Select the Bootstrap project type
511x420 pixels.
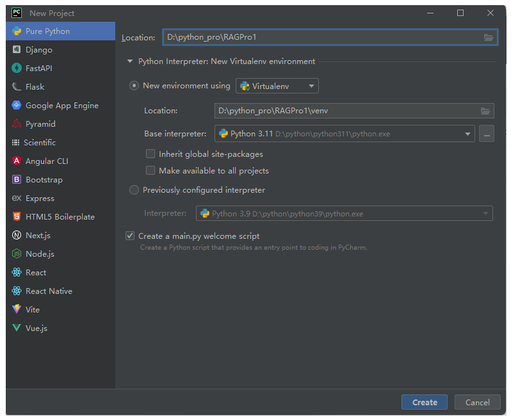(61, 179)
